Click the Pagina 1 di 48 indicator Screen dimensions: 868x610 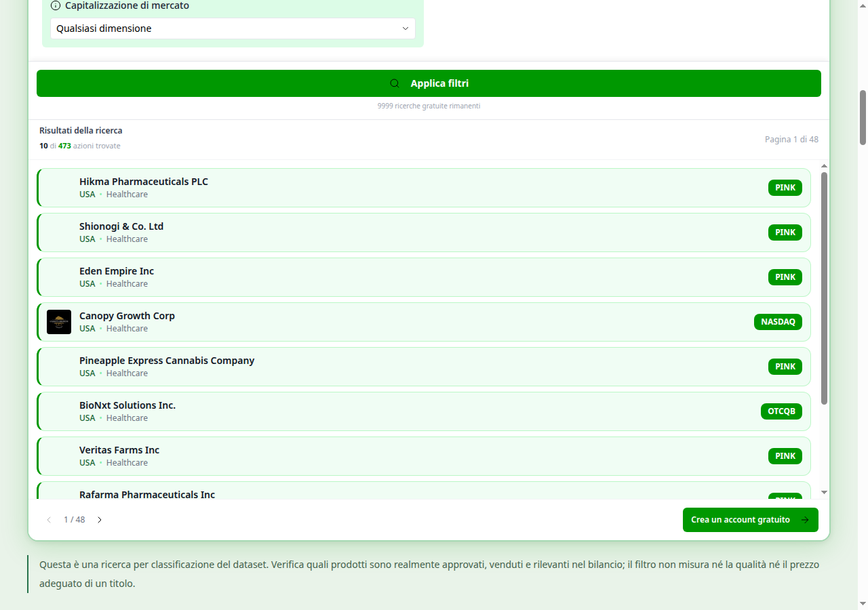pyautogui.click(x=791, y=140)
